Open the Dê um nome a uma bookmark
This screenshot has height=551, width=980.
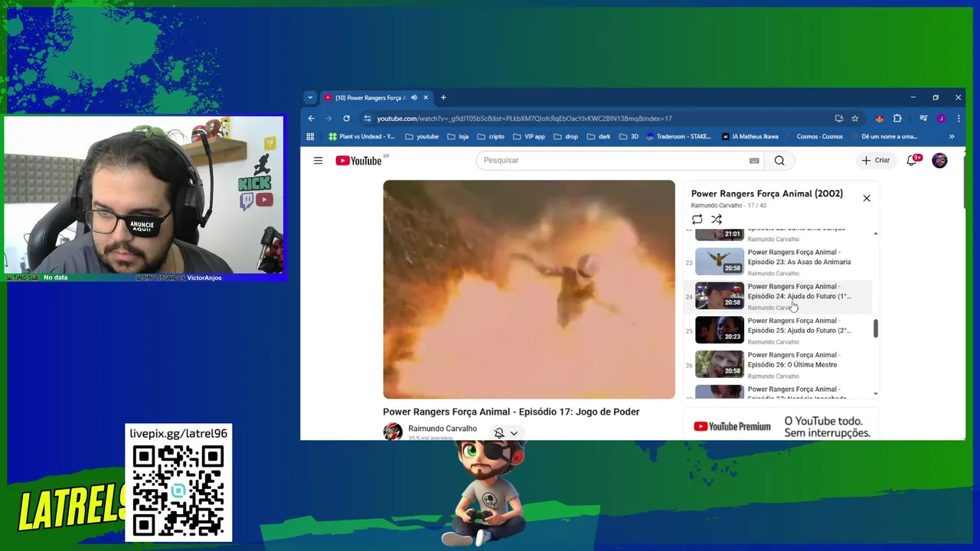click(884, 137)
